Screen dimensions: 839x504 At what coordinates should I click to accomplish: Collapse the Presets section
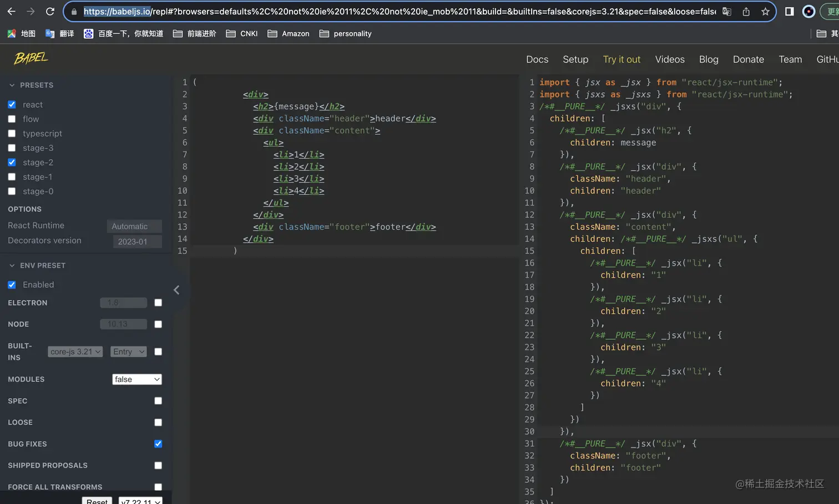(x=12, y=85)
